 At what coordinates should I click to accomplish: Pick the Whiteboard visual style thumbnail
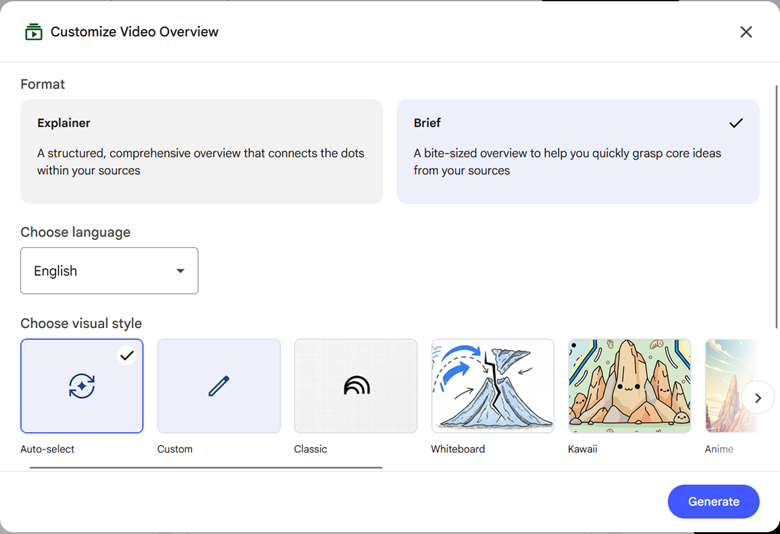point(492,386)
